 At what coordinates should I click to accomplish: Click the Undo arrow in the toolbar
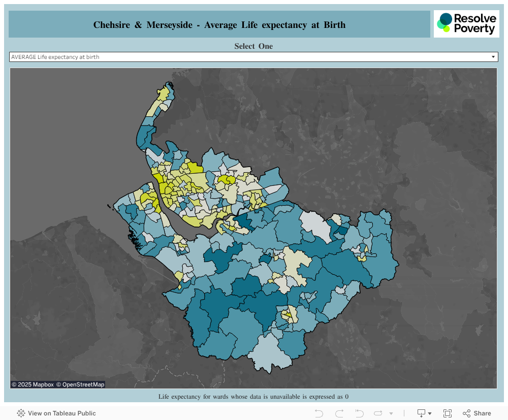coord(319,413)
